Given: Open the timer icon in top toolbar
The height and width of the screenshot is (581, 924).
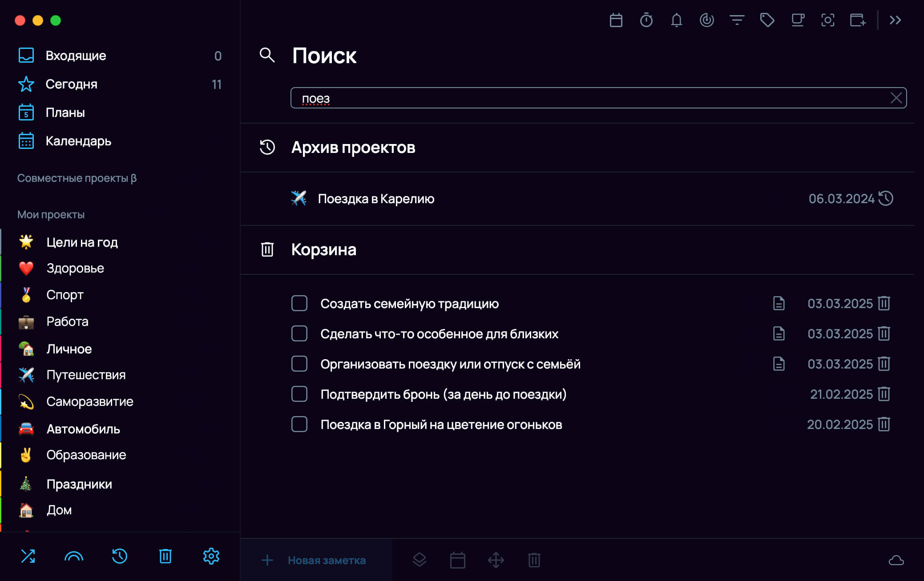Looking at the screenshot, I should (x=646, y=20).
